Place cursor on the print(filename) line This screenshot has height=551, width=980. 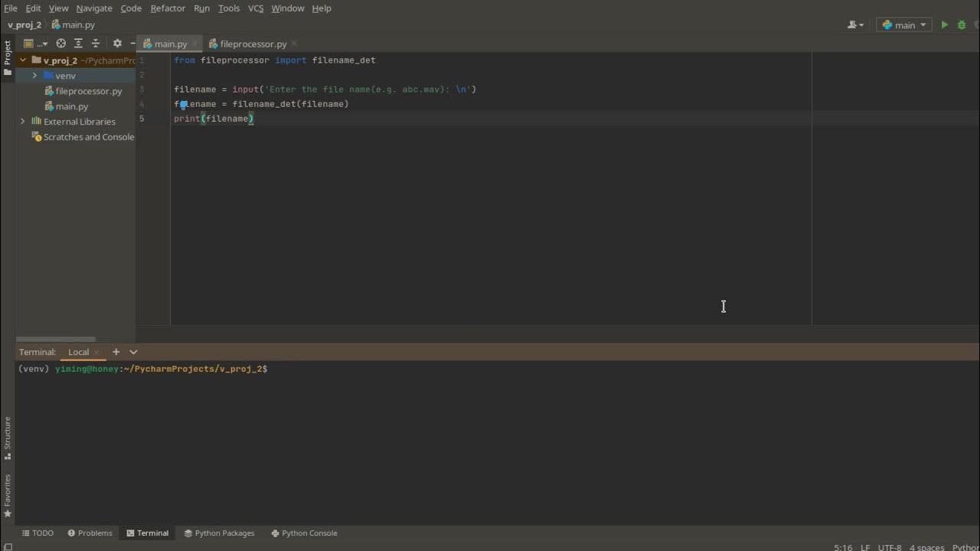coord(214,119)
